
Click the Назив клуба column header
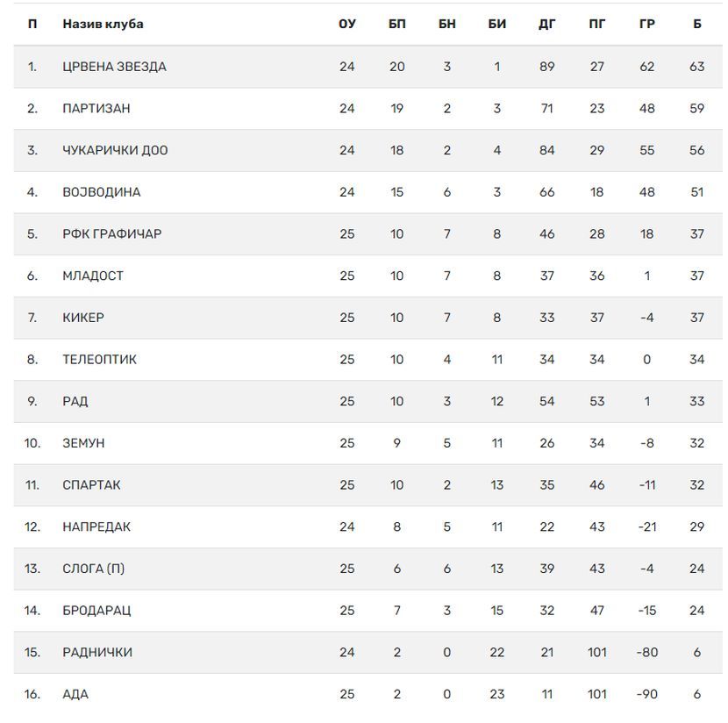click(103, 25)
